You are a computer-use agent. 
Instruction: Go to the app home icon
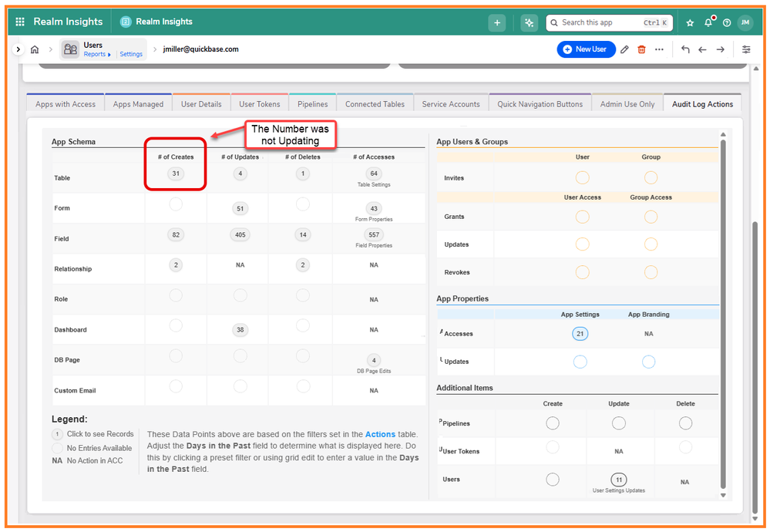click(x=35, y=49)
